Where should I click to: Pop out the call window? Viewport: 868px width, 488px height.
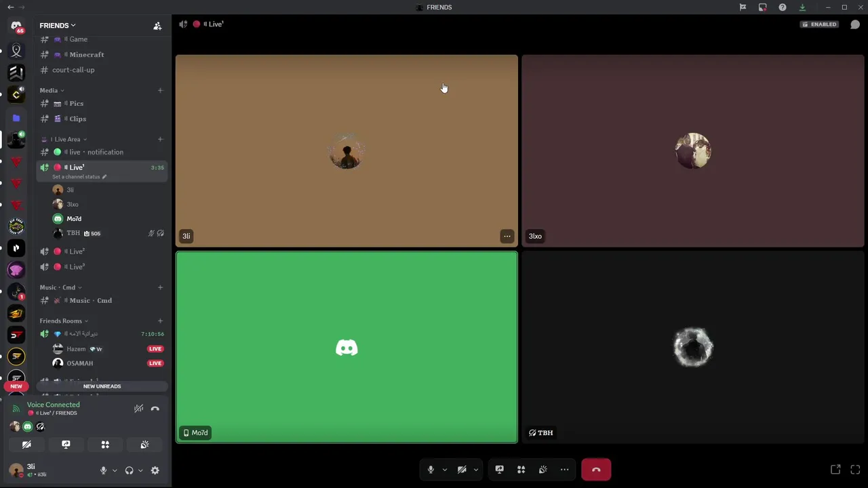pos(835,469)
